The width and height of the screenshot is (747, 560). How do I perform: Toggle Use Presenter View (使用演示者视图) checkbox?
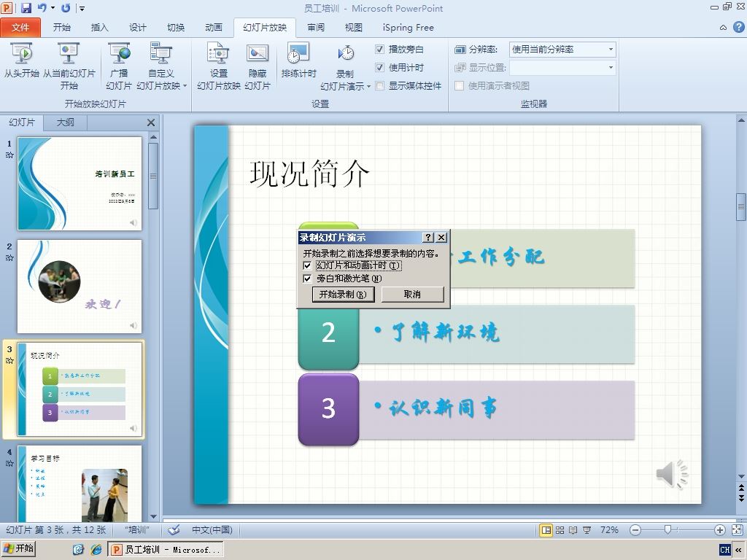point(460,86)
